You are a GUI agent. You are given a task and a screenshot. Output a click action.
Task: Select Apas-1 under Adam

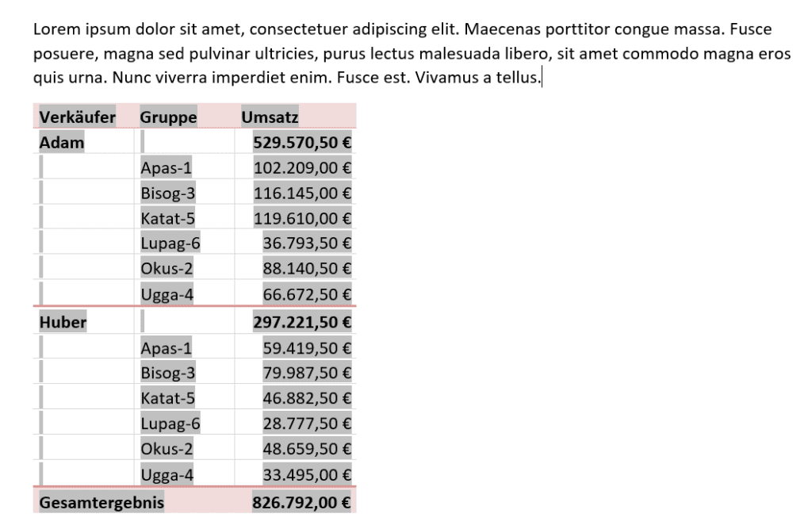click(166, 168)
